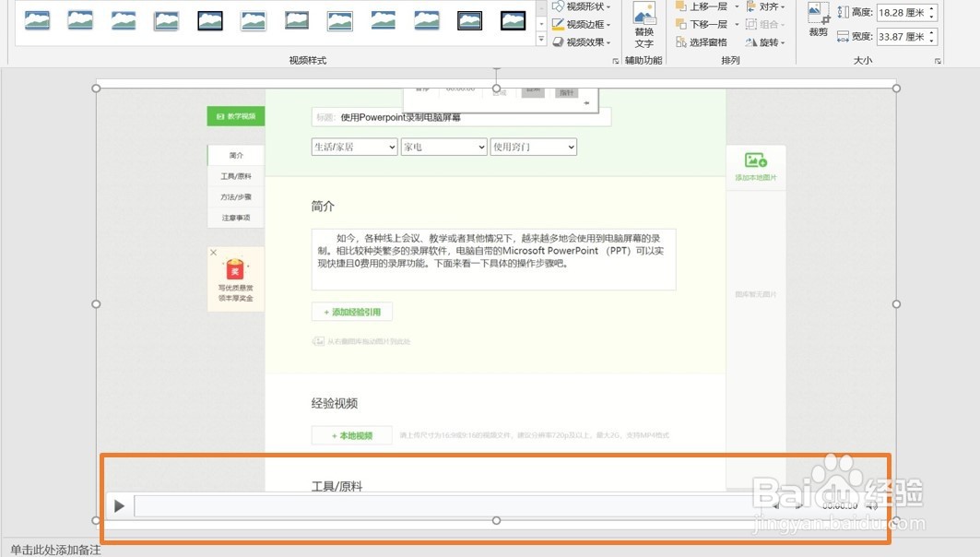The height and width of the screenshot is (557, 980).
Task: Apply the sixth video style thumbnail
Action: [x=254, y=20]
